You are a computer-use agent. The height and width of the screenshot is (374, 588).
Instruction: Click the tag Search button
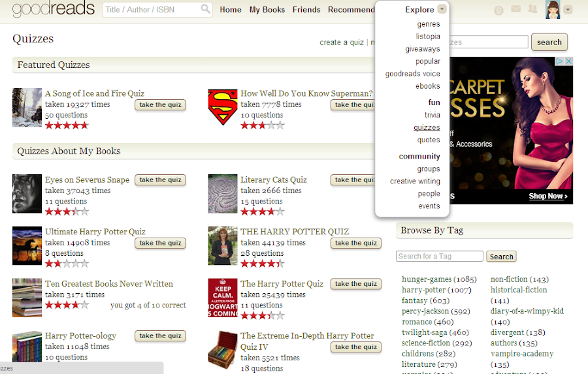click(501, 257)
